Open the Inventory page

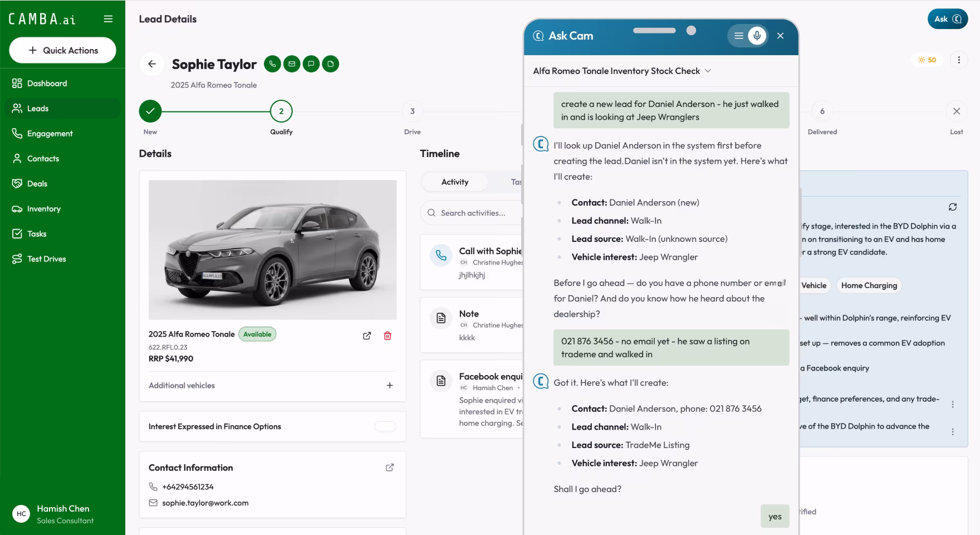coord(62,209)
